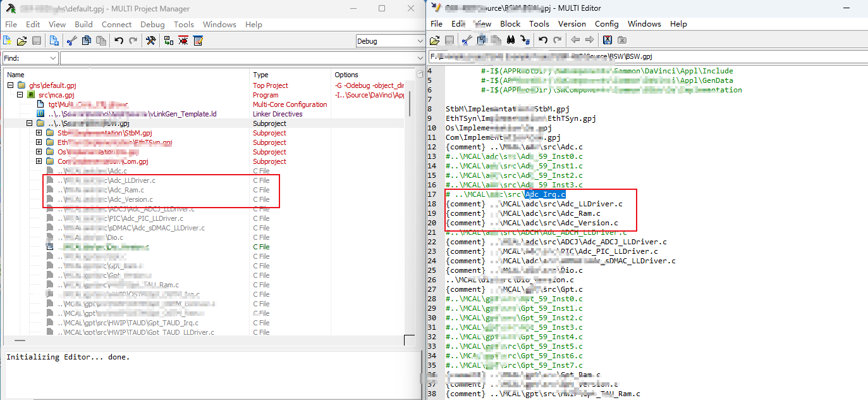Click the Goto line arrow-hash icon

pos(525,40)
